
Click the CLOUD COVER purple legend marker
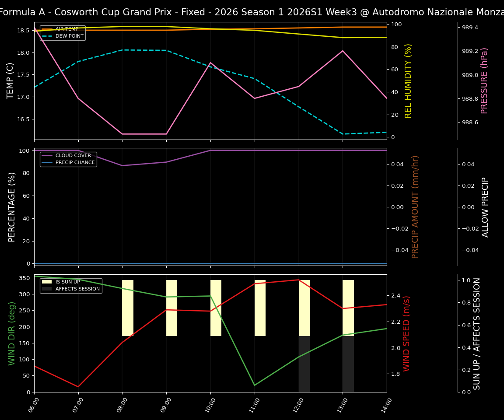point(48,155)
